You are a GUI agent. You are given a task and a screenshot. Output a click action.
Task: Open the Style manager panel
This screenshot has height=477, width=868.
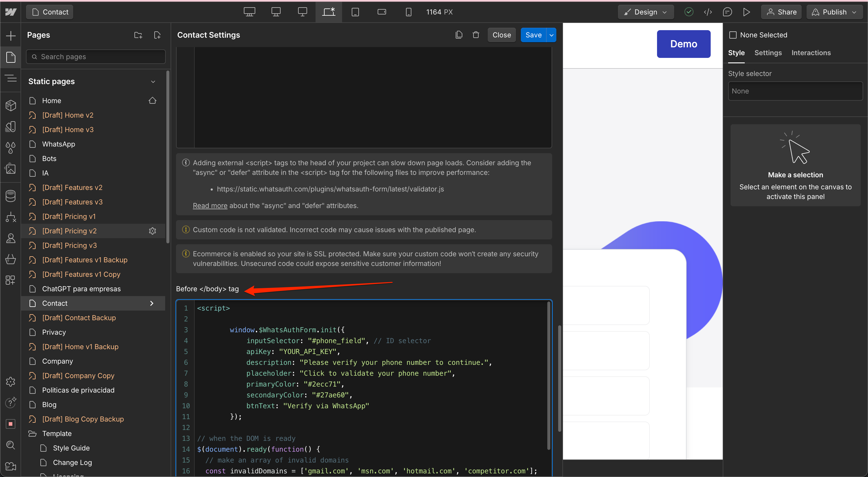pyautogui.click(x=11, y=127)
